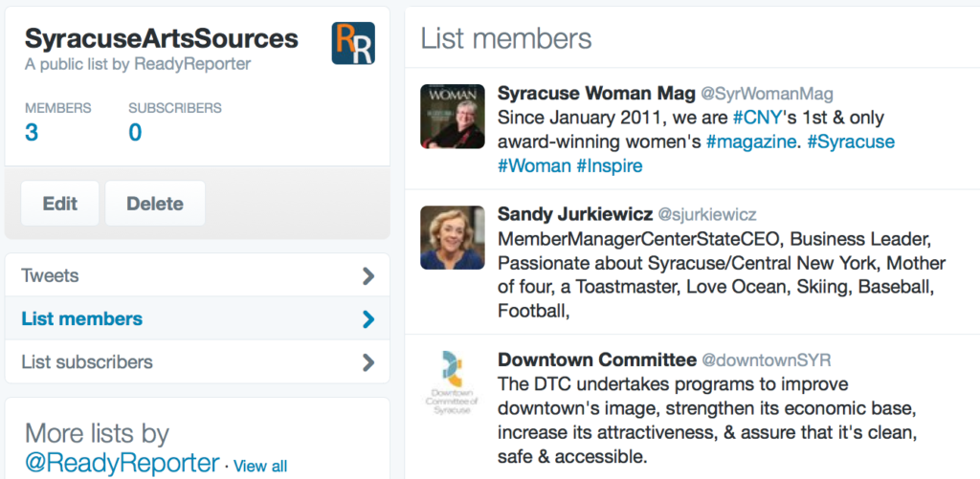Click the blue chevron beside List members

(368, 319)
